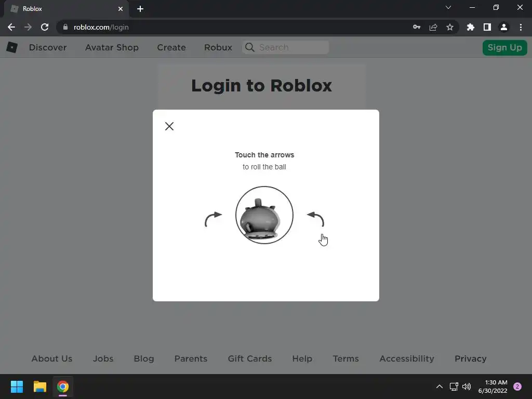
Task: Open the Terms footer link
Action: (x=345, y=358)
